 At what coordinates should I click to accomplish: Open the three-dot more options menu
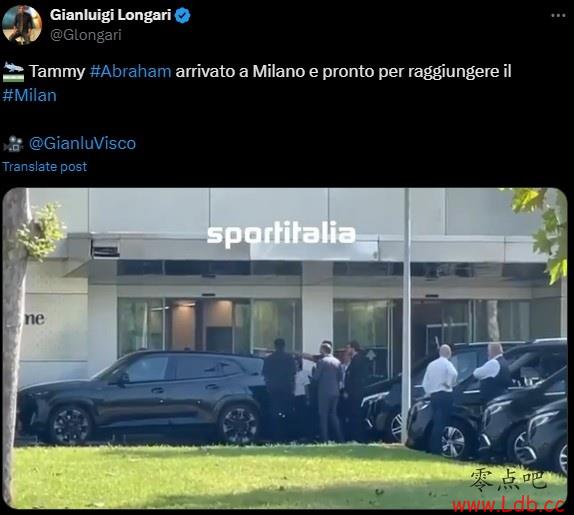click(558, 15)
